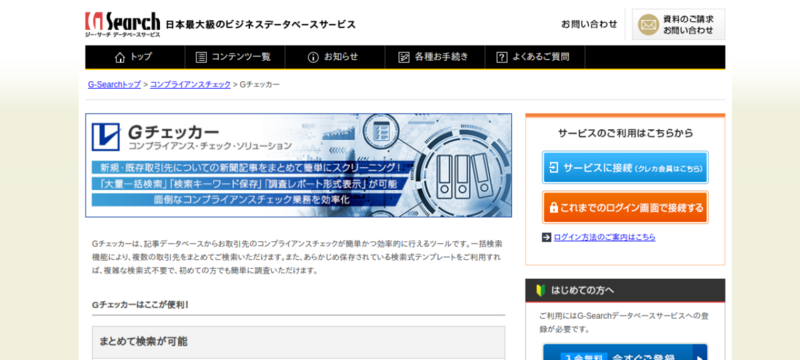
Task: Click the お問い合わせ link in the header
Action: (x=589, y=24)
